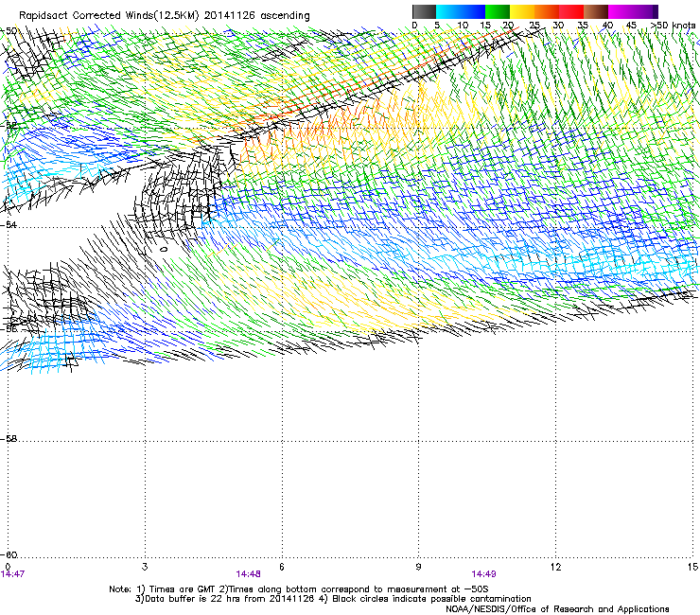Screen dimensions: 700x615
Task: Click the dark purple 45-50 knots swatch
Action: [645, 11]
